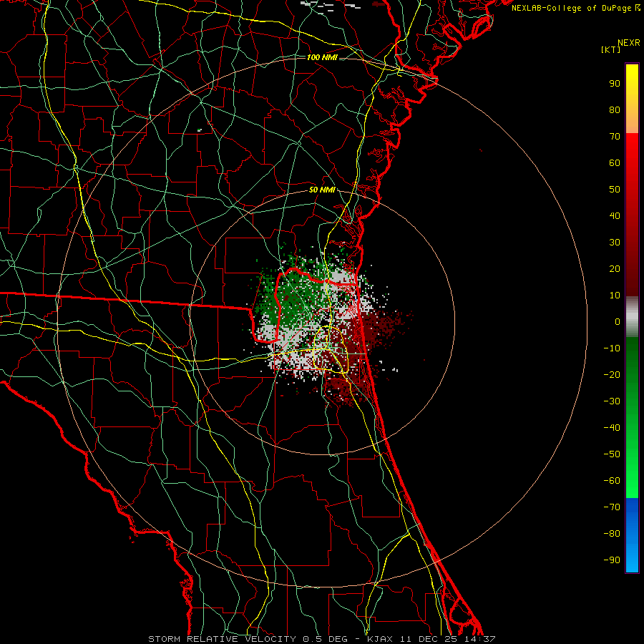Select the -50 value on velocity scale
The height and width of the screenshot is (644, 644).
coord(612,454)
